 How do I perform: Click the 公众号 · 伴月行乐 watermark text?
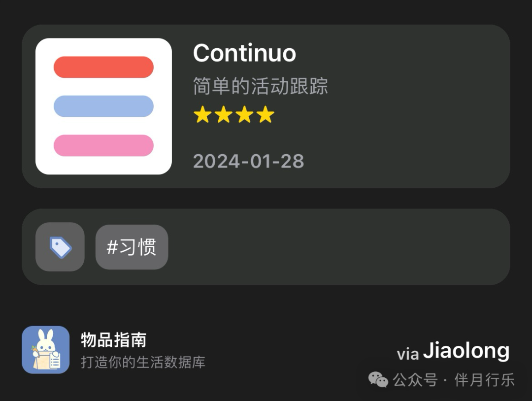[454, 380]
